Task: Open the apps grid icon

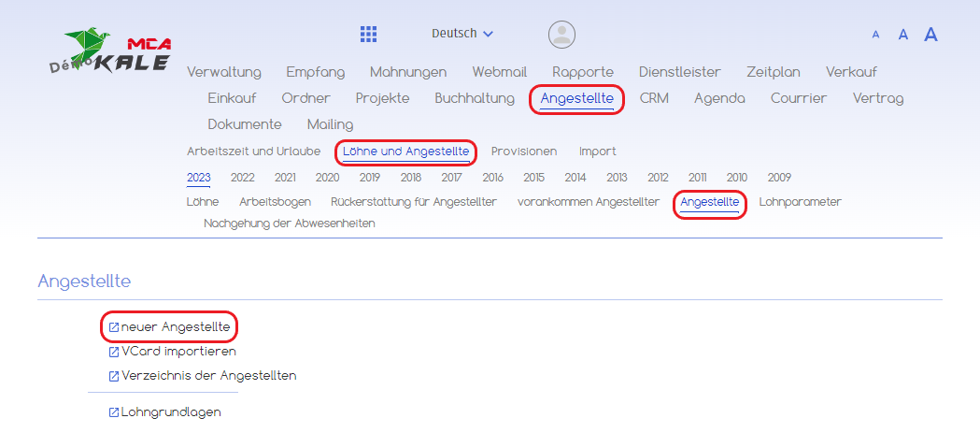Action: (368, 35)
